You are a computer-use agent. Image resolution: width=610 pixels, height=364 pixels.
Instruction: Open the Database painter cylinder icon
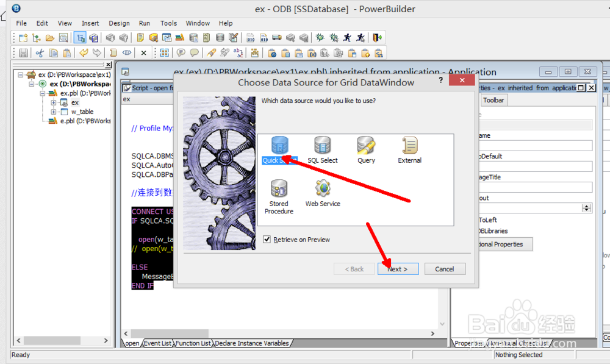[x=220, y=38]
